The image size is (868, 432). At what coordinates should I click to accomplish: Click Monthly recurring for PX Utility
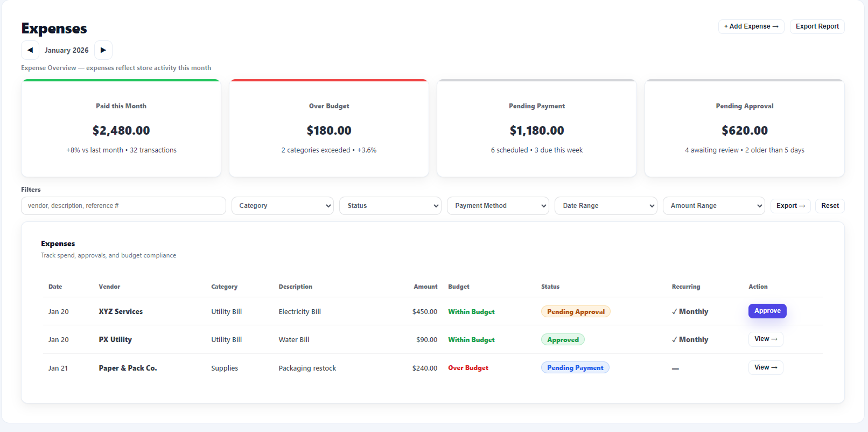(x=690, y=339)
